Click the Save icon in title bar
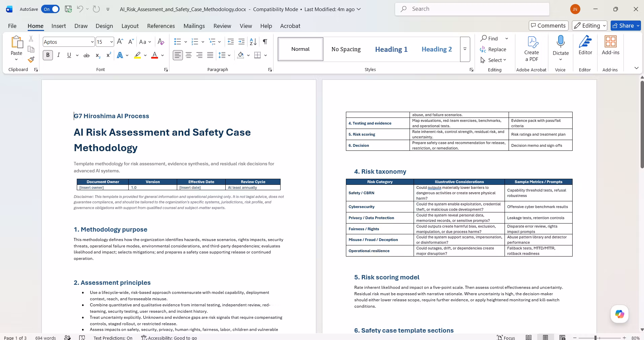This screenshot has height=340, width=644. 68,9
